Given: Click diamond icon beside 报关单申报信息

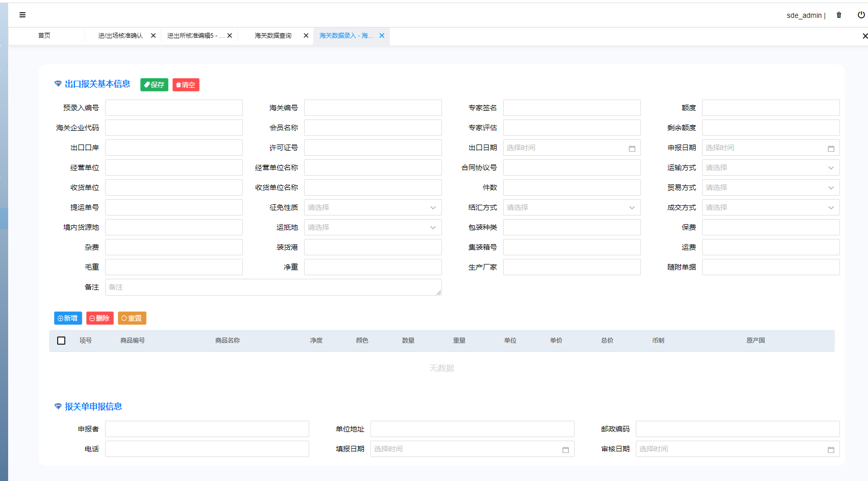Looking at the screenshot, I should [58, 406].
